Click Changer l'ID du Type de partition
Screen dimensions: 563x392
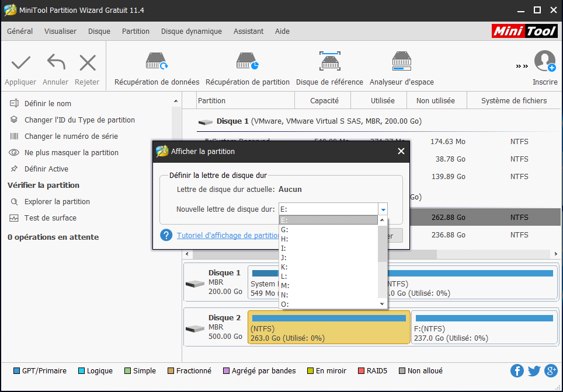tap(79, 120)
